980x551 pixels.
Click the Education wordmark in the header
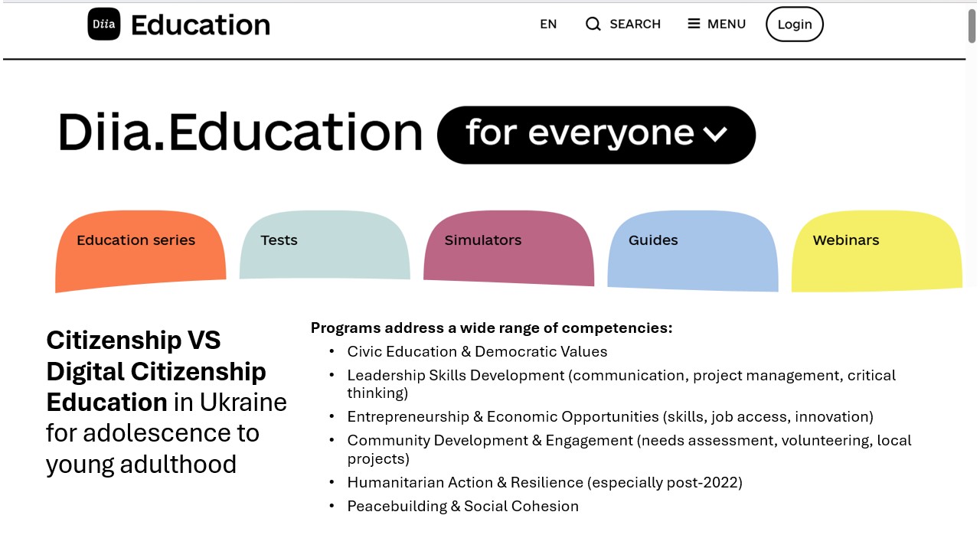[x=201, y=24]
